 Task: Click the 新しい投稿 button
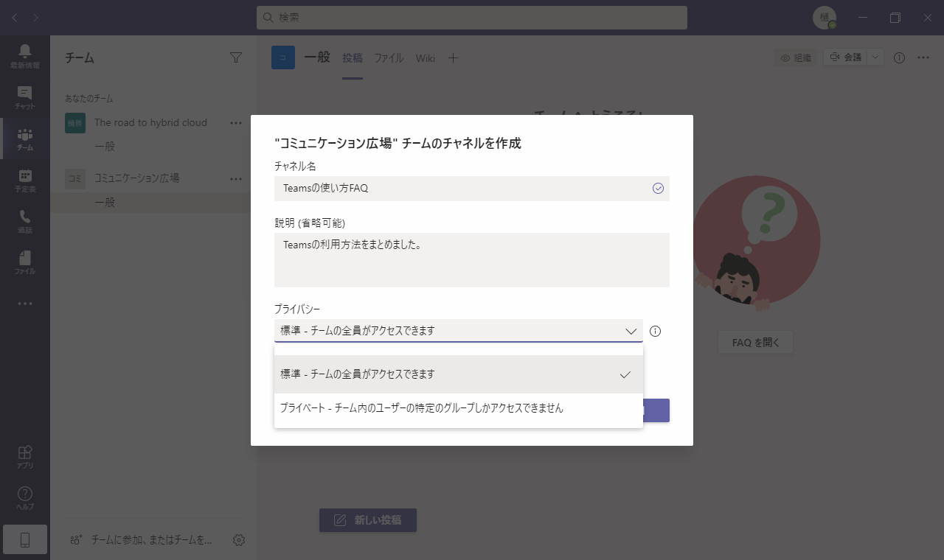coord(368,520)
